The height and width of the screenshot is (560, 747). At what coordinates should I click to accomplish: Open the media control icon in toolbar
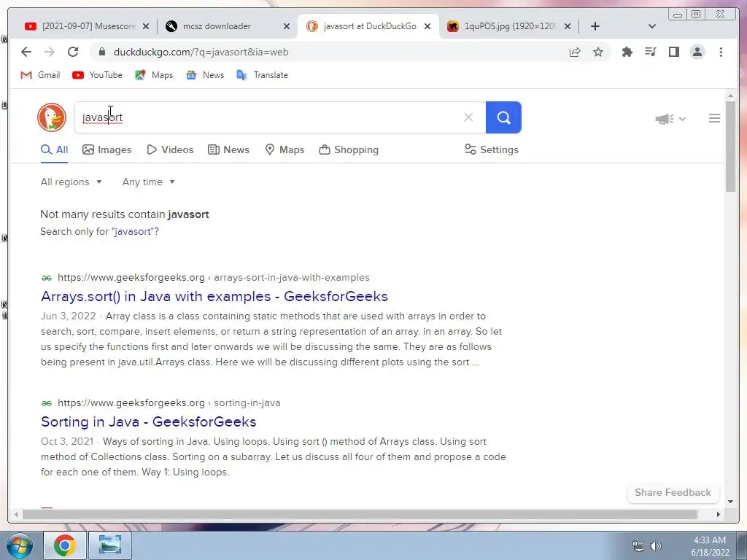pyautogui.click(x=650, y=52)
